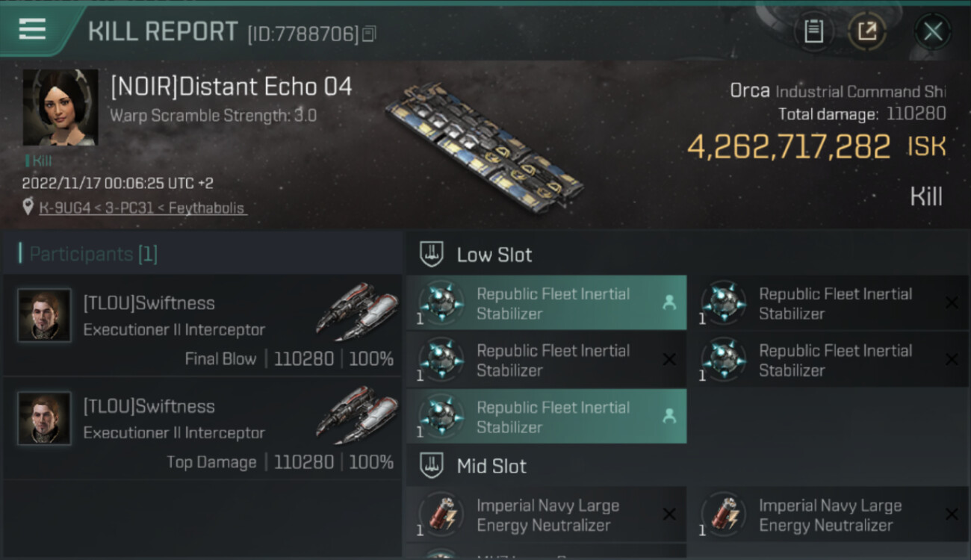
Task: Select the Participants tab
Action: pyautogui.click(x=88, y=254)
